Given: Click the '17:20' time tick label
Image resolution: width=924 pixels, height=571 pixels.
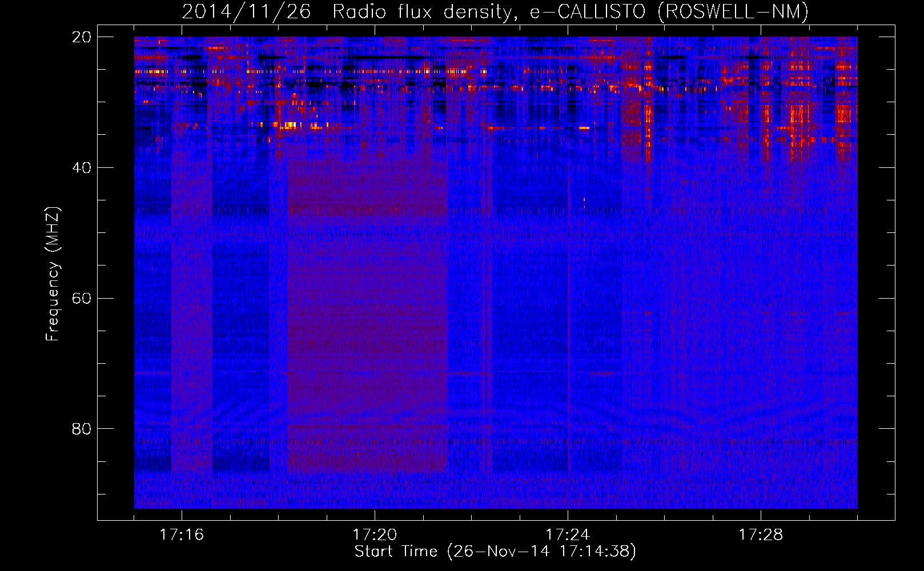Looking at the screenshot, I should coord(375,535).
